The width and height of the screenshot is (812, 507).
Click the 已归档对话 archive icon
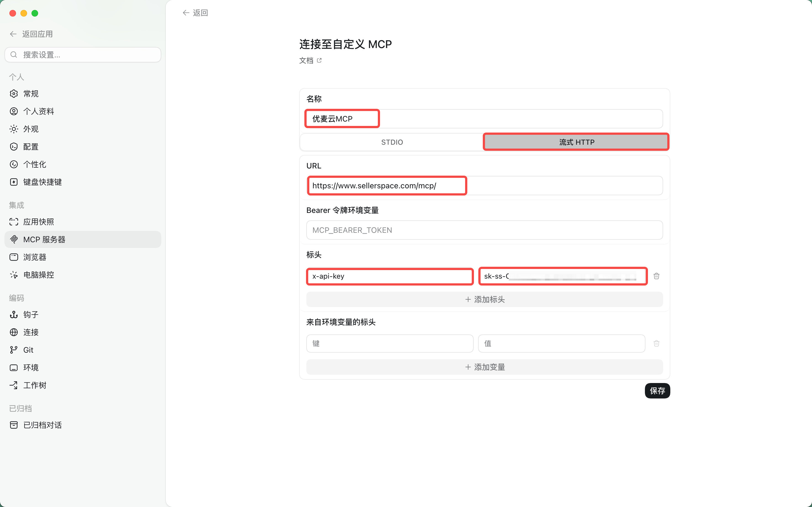(14, 425)
